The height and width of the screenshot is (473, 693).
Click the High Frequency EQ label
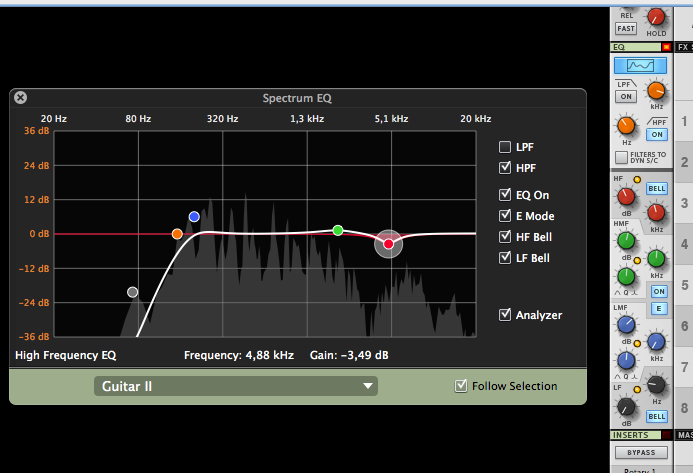pos(65,355)
